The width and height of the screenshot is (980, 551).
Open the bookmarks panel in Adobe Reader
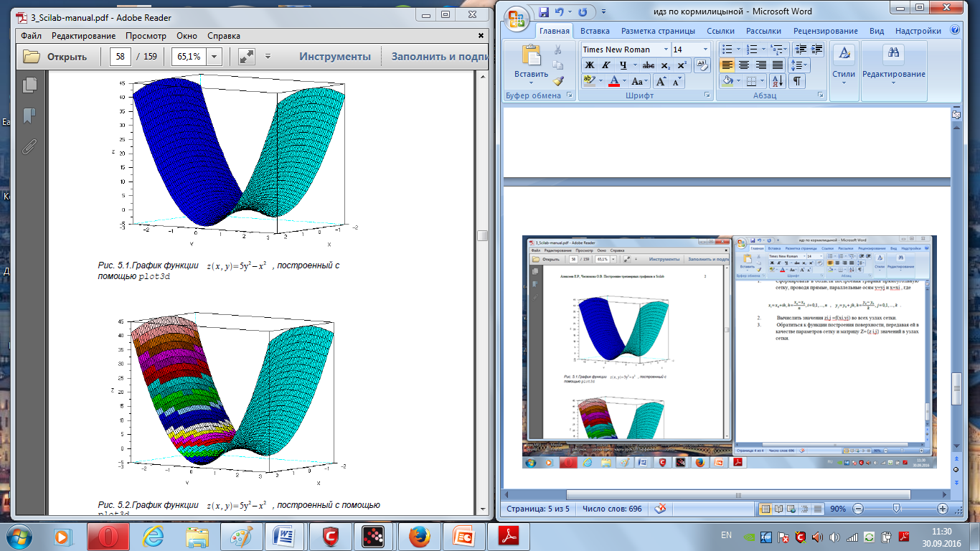[x=29, y=116]
